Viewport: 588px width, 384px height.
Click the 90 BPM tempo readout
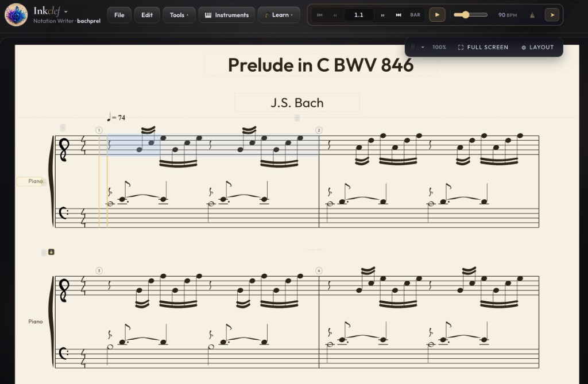508,15
